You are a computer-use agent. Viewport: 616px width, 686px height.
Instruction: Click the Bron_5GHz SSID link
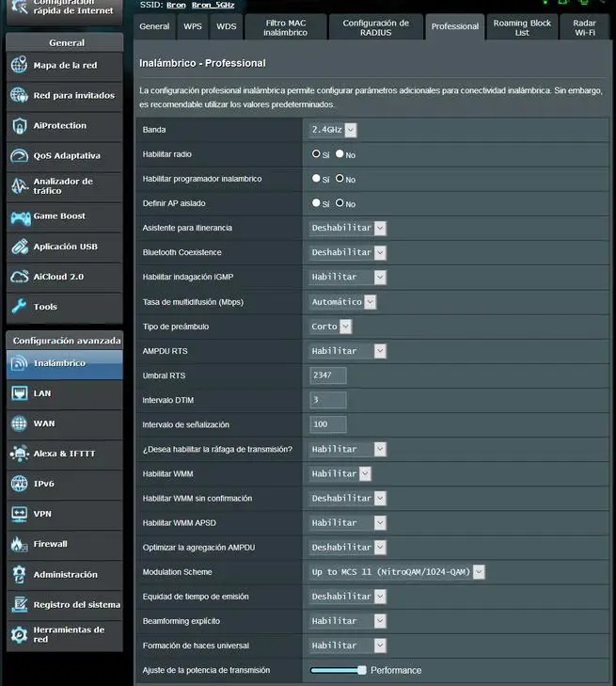[x=212, y=5]
